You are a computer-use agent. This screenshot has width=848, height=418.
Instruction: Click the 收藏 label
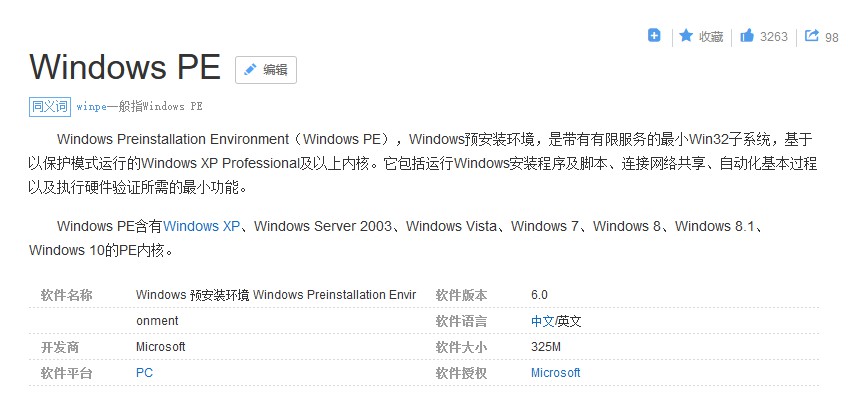(711, 37)
